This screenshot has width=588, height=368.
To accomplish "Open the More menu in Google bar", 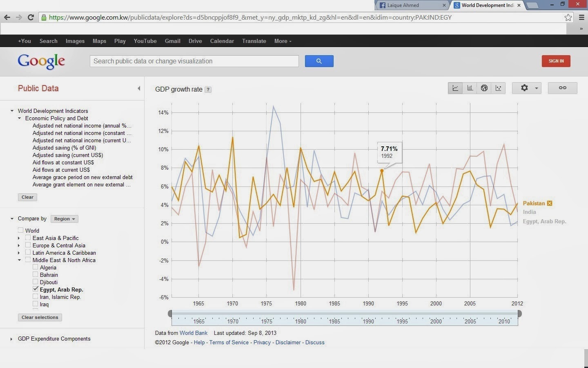I will [283, 41].
